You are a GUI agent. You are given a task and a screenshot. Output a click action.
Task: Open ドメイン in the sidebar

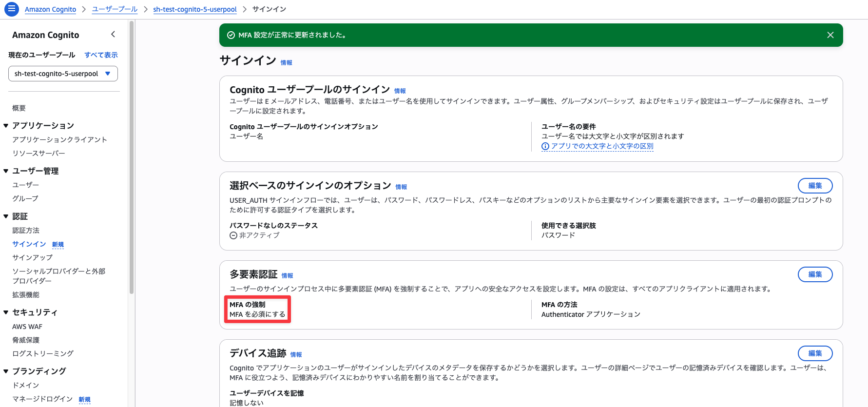(25, 386)
